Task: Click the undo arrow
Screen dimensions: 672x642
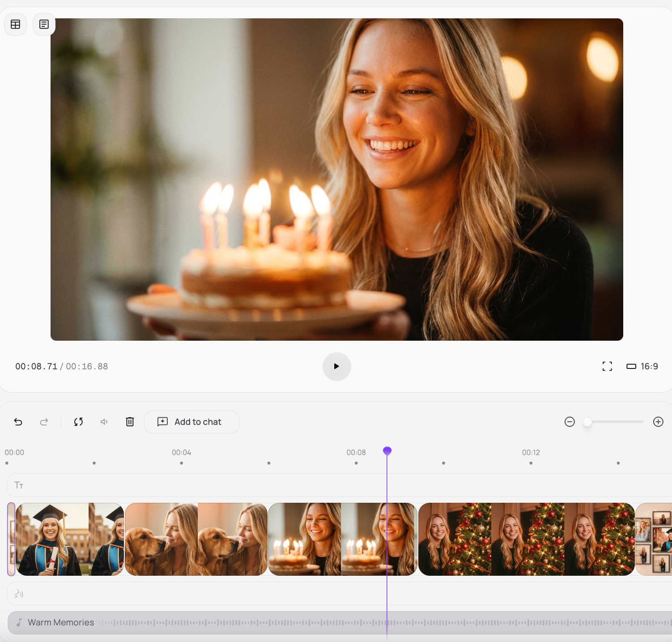Action: pos(18,422)
